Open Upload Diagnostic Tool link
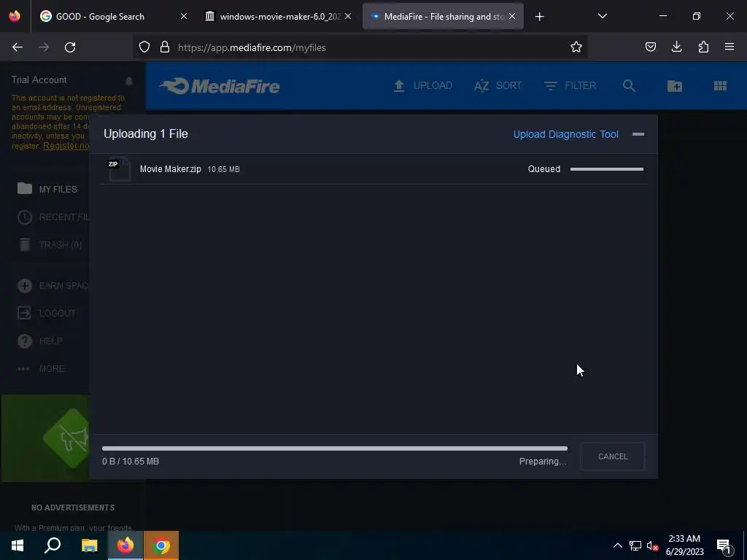 click(x=566, y=134)
